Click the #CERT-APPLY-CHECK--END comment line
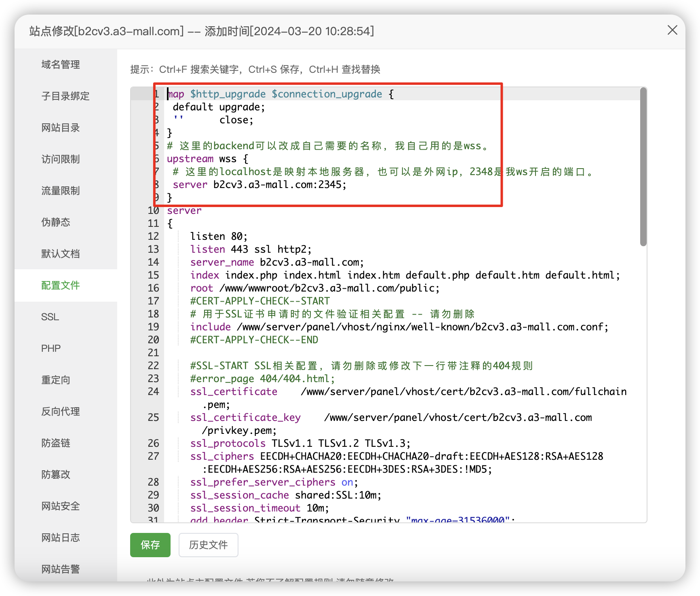This screenshot has width=700, height=596. 254,340
